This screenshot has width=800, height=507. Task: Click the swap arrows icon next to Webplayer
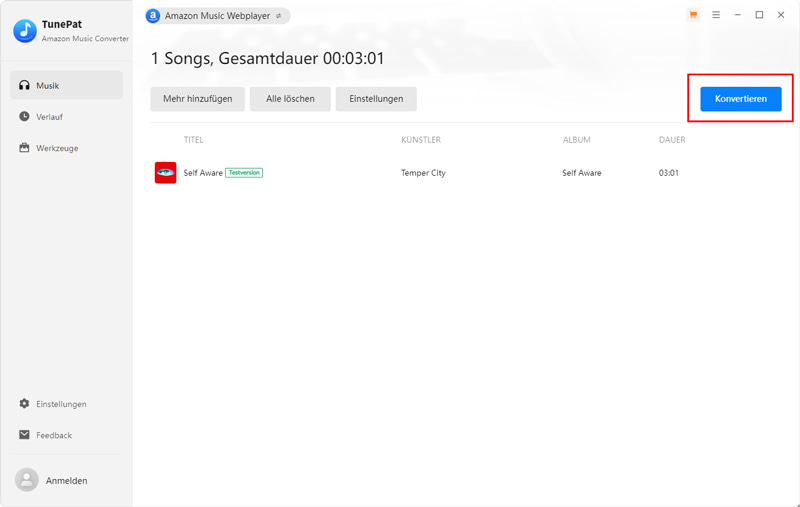pyautogui.click(x=279, y=16)
